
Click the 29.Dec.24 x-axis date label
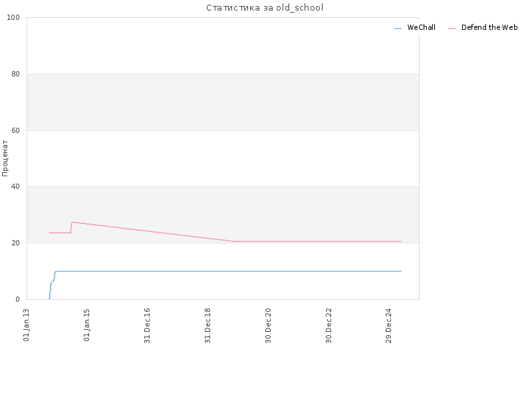point(389,325)
